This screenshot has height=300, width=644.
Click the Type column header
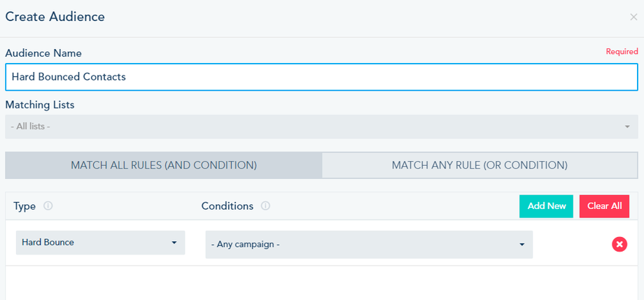coord(24,206)
